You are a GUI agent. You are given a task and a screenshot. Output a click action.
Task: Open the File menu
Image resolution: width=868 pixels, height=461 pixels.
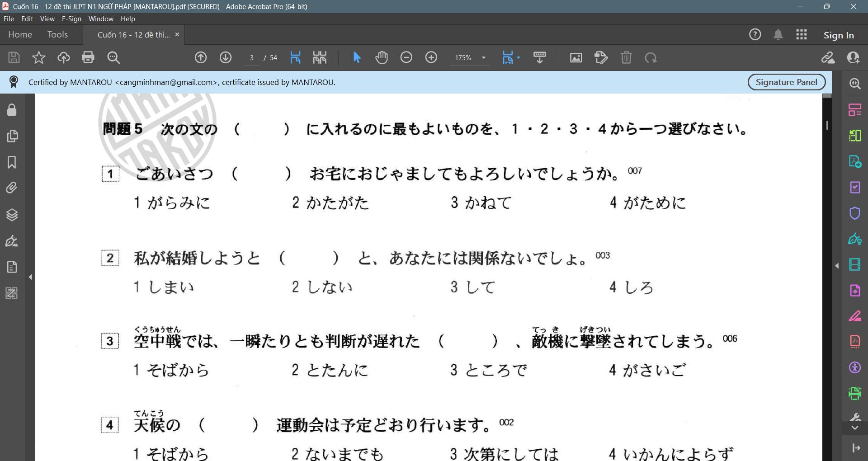tap(9, 19)
